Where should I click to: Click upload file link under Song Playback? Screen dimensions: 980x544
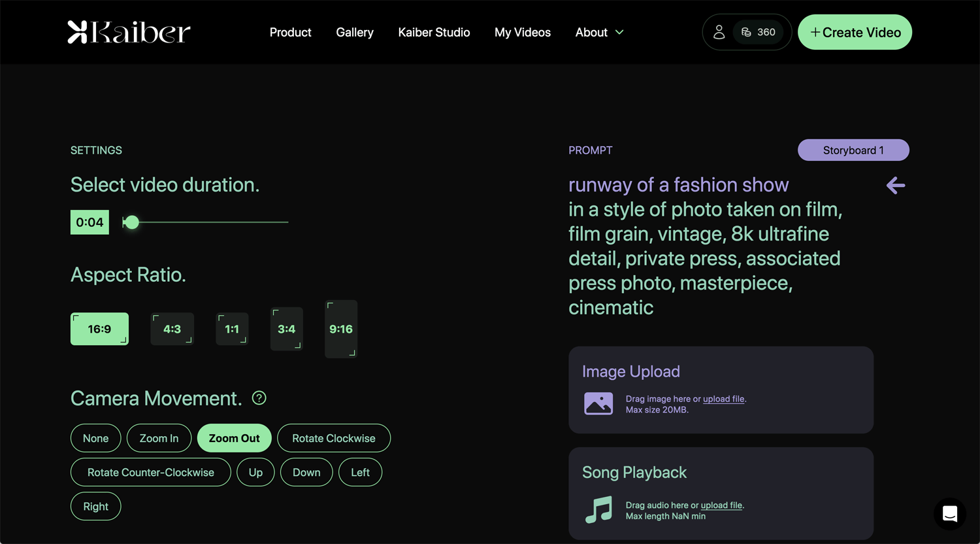coord(722,505)
